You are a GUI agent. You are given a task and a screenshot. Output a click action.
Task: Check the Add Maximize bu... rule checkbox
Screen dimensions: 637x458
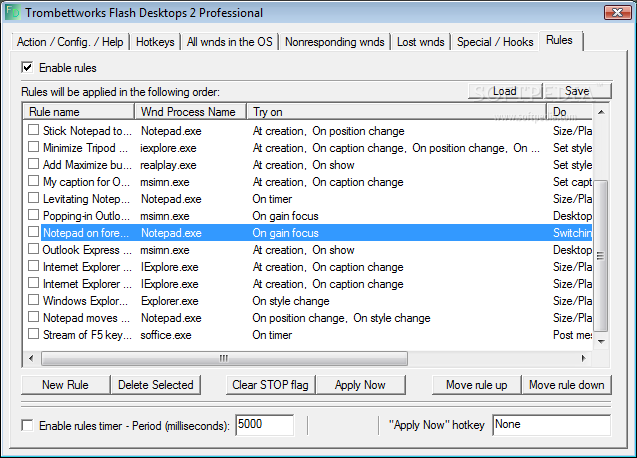point(33,164)
